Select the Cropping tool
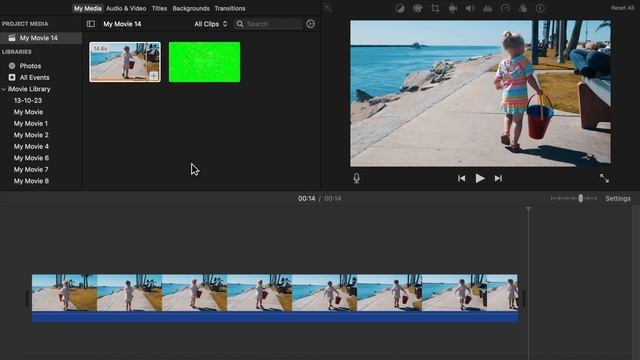 (435, 8)
